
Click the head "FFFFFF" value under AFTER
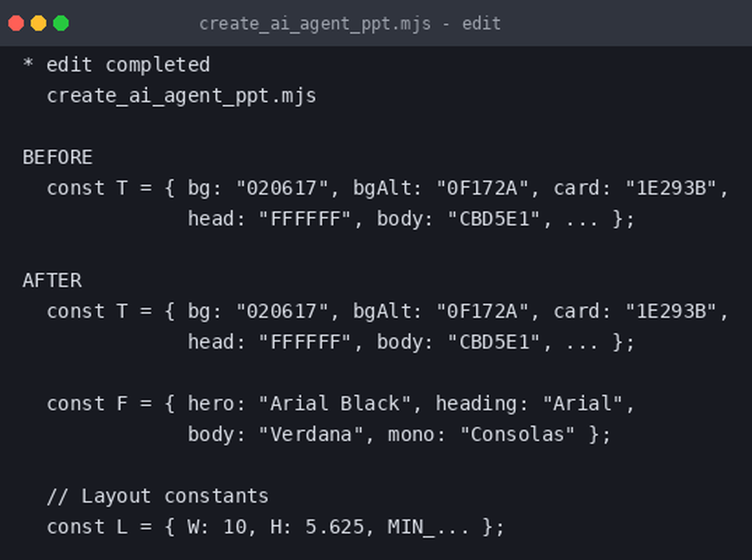pyautogui.click(x=305, y=342)
